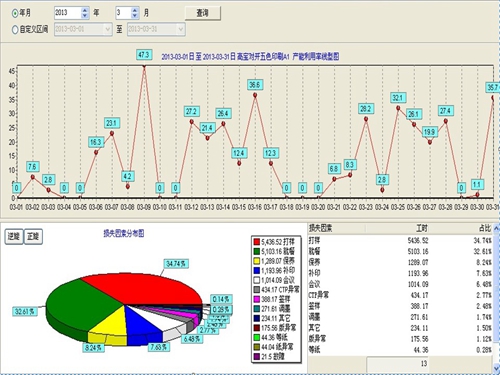Click the 47.3 peak data point on 03-09

[x=144, y=66]
